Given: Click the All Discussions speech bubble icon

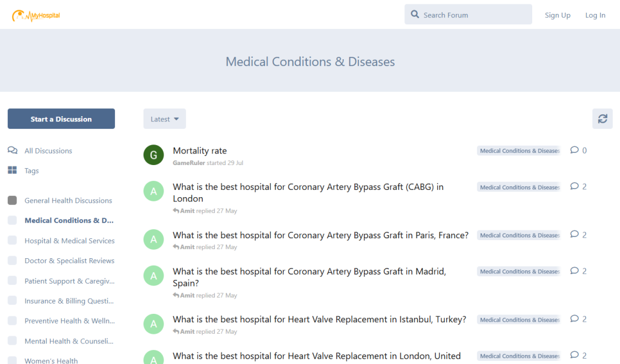Looking at the screenshot, I should 12,151.
